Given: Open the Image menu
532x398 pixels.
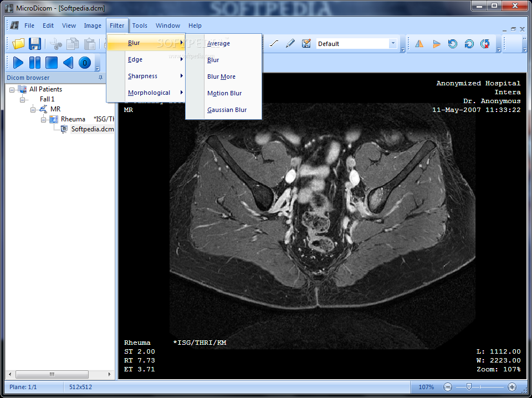Looking at the screenshot, I should 93,25.
